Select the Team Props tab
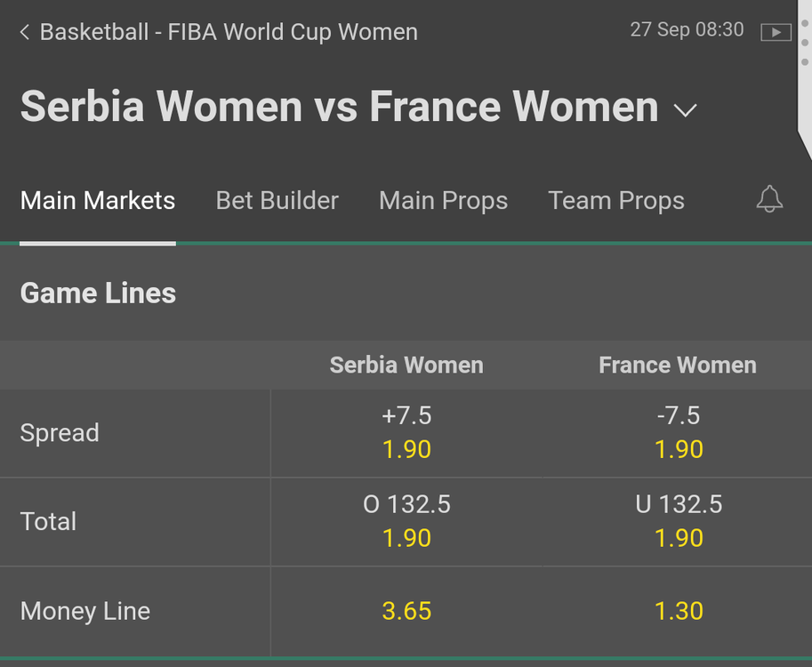The width and height of the screenshot is (812, 667). (616, 201)
